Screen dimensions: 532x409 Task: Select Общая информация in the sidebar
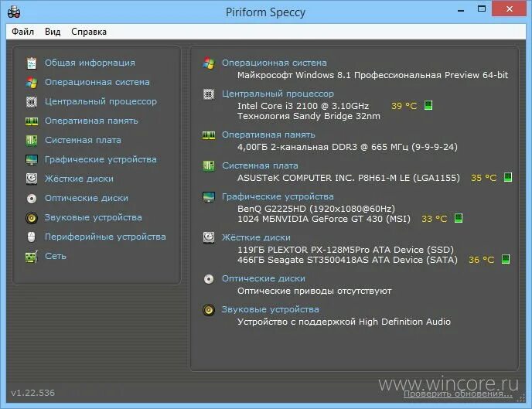(90, 63)
